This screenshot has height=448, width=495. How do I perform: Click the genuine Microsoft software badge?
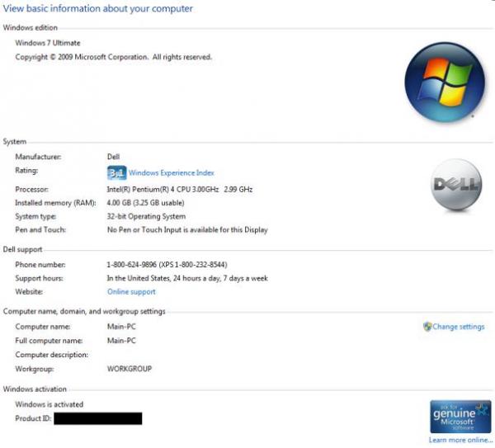pyautogui.click(x=460, y=417)
